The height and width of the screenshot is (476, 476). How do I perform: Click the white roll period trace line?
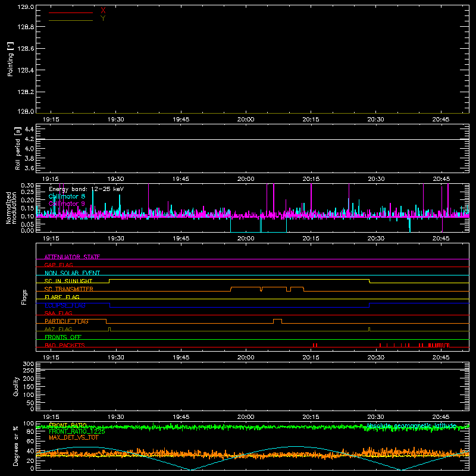pos(252,139)
